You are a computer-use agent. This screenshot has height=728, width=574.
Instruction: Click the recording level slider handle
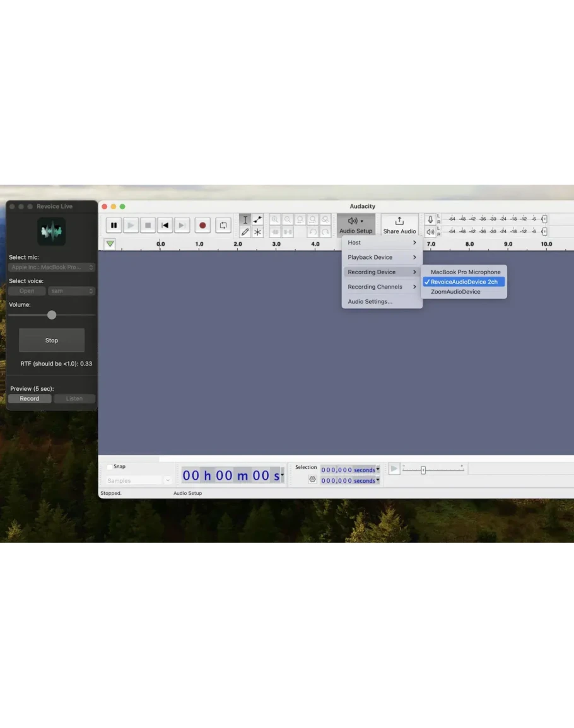[544, 219]
